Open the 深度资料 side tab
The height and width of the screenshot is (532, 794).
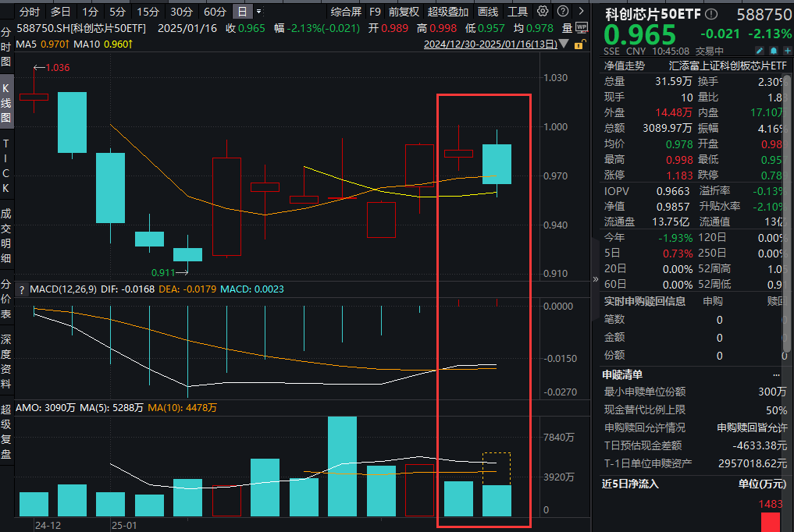6,362
